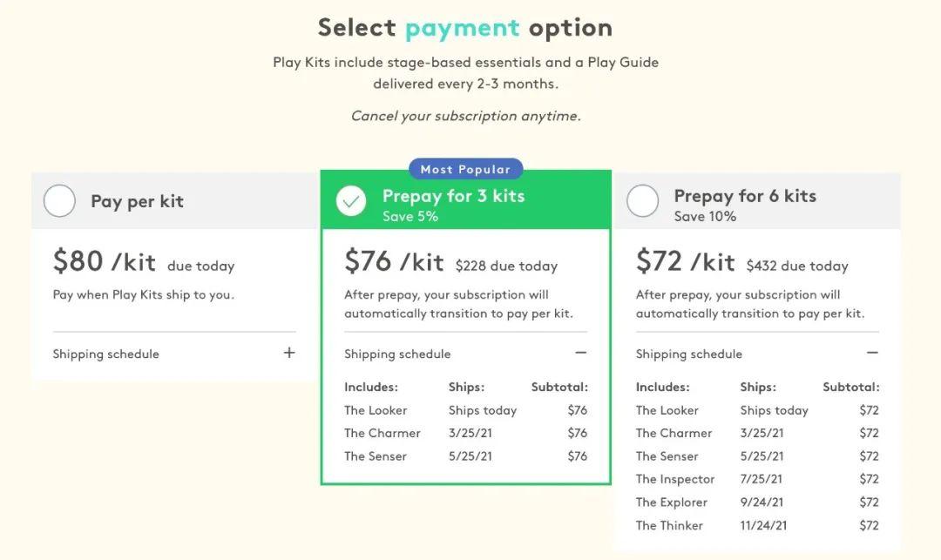Click the $228 due today text

506,266
